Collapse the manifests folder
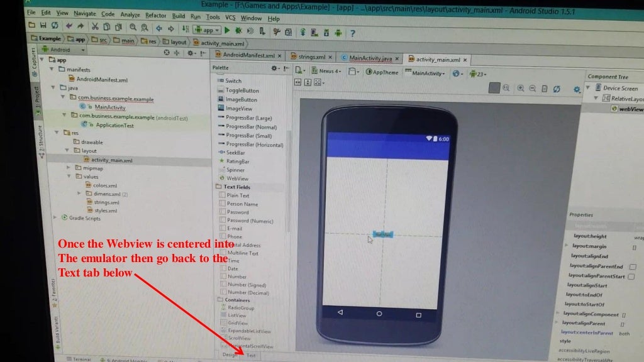The width and height of the screenshot is (644, 362). tap(52, 69)
